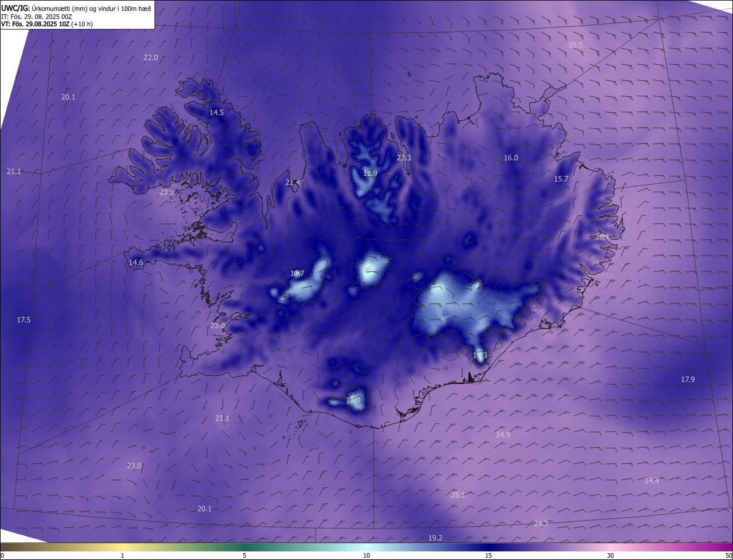Click the map value 24.4
This screenshot has height=560, width=733.
652,481
